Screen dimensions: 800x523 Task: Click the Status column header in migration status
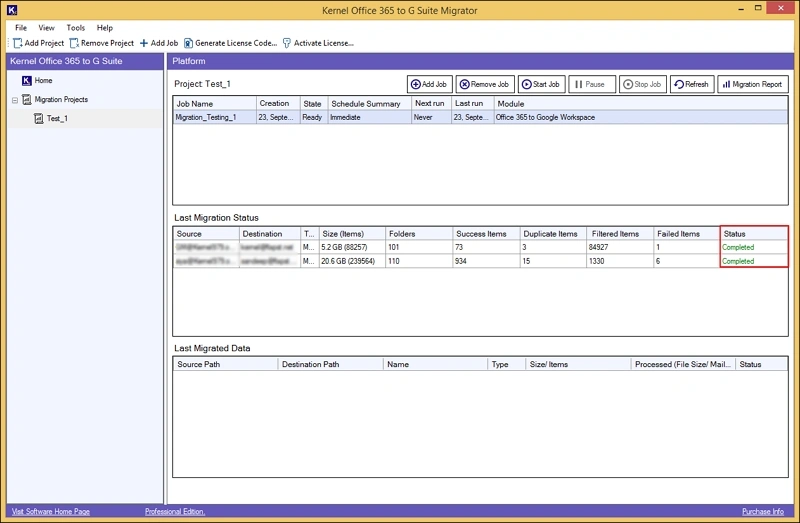tap(735, 234)
